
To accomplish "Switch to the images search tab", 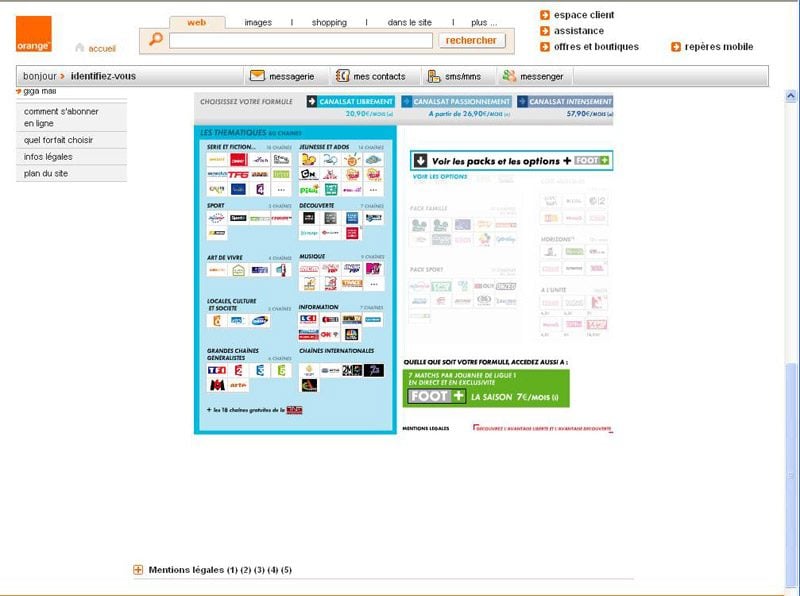I will 258,22.
